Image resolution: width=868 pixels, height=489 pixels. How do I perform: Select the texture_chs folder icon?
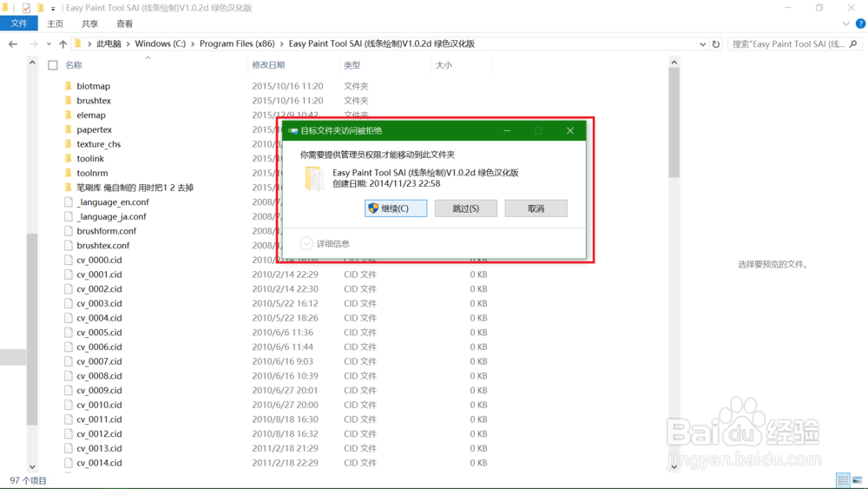click(68, 143)
